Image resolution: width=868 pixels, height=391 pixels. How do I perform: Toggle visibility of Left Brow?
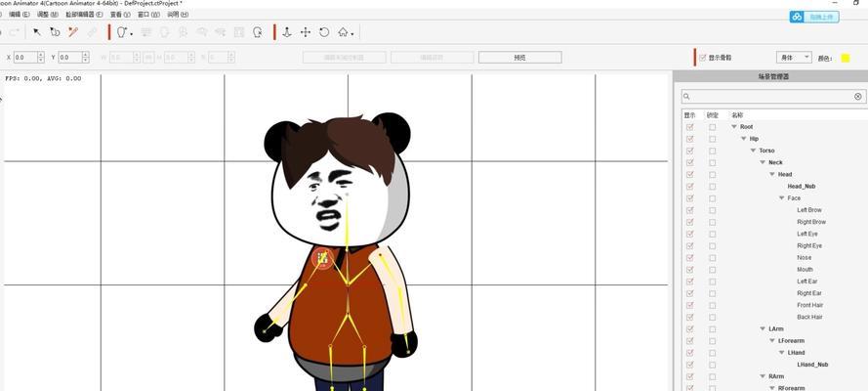pos(689,210)
